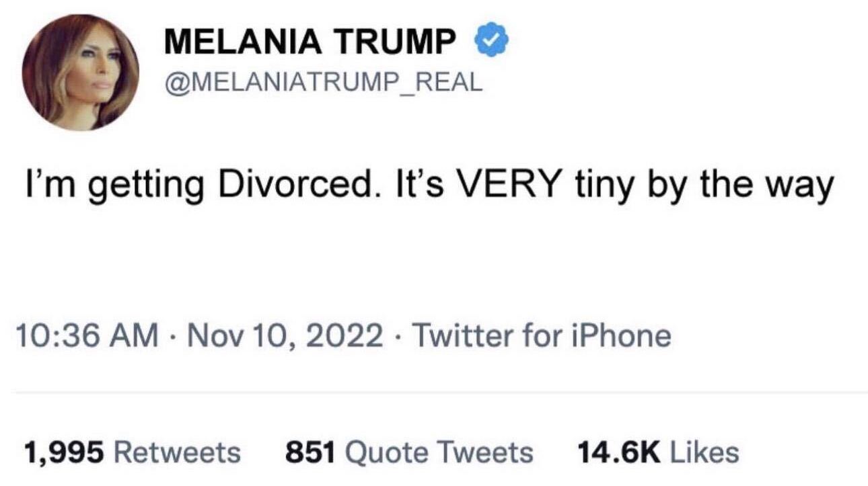This screenshot has height=486, width=868.
Task: Open the Likes label
Action: click(x=703, y=452)
